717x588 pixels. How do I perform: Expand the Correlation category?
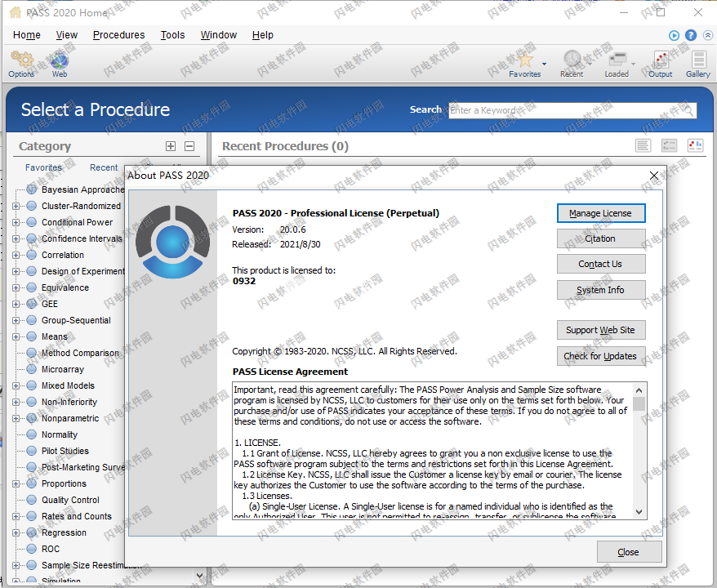point(16,255)
